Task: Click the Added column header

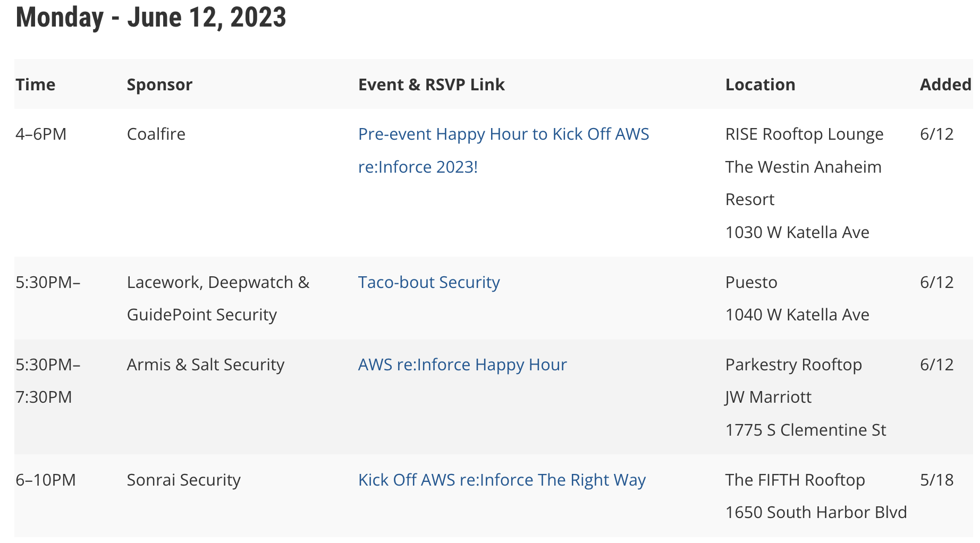Action: click(945, 84)
